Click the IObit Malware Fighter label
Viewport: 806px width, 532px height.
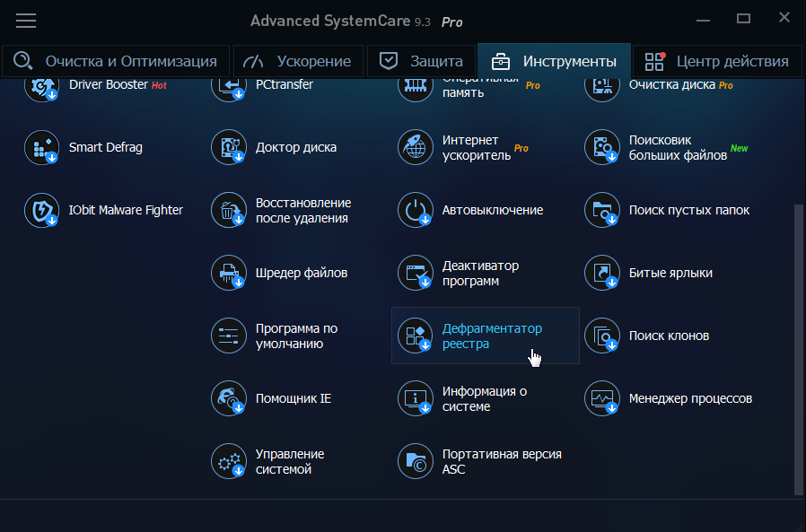126,210
